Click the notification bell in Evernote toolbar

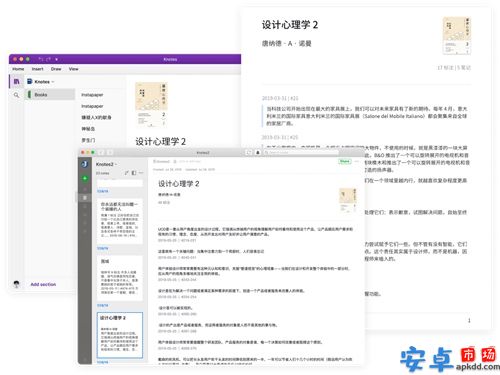tap(258, 153)
